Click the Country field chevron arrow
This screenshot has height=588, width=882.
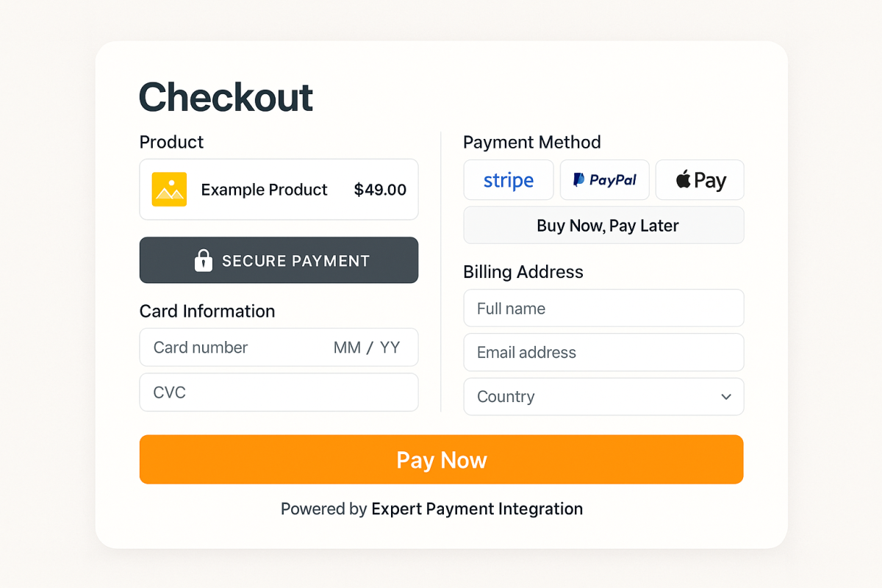pyautogui.click(x=726, y=397)
